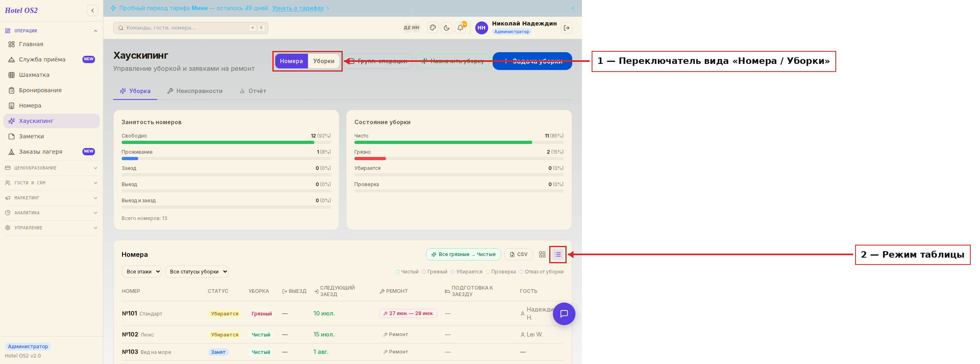Open Заметки in the sidebar
This screenshot has width=980, height=364.
pyautogui.click(x=51, y=136)
